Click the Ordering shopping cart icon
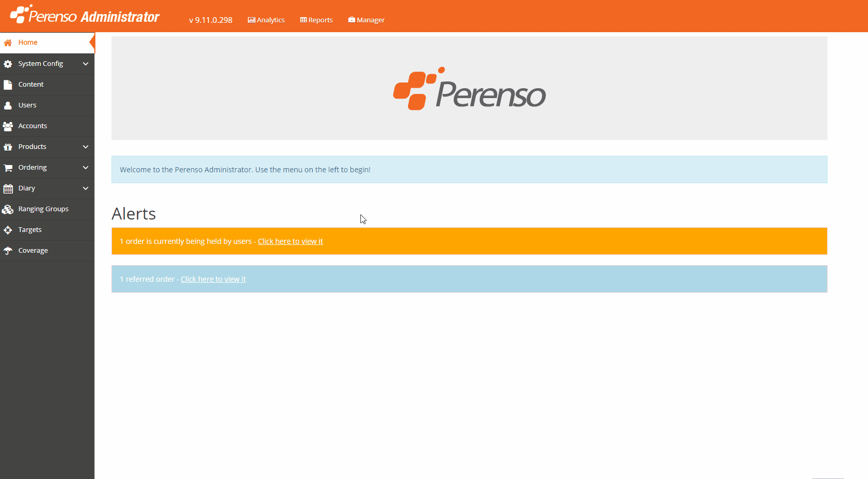 [8, 168]
